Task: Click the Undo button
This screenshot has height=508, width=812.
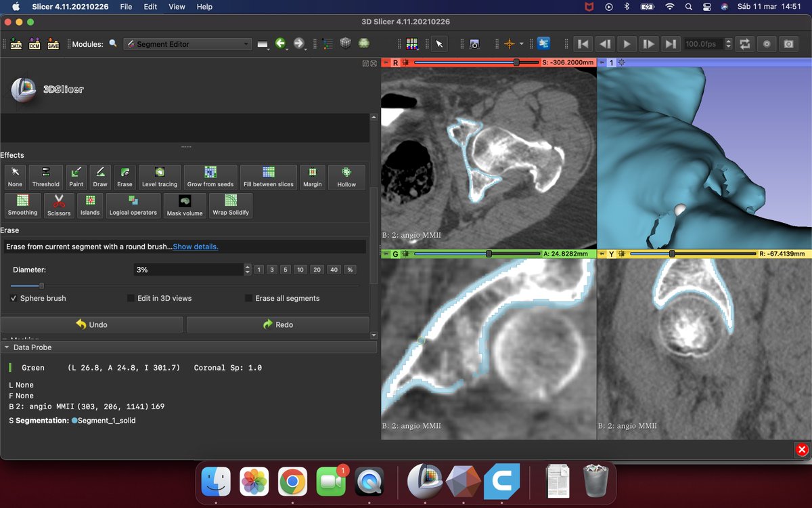Action: coord(91,324)
